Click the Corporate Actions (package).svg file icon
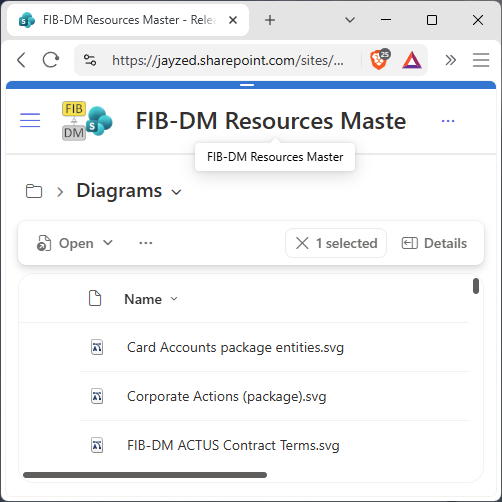 point(97,396)
